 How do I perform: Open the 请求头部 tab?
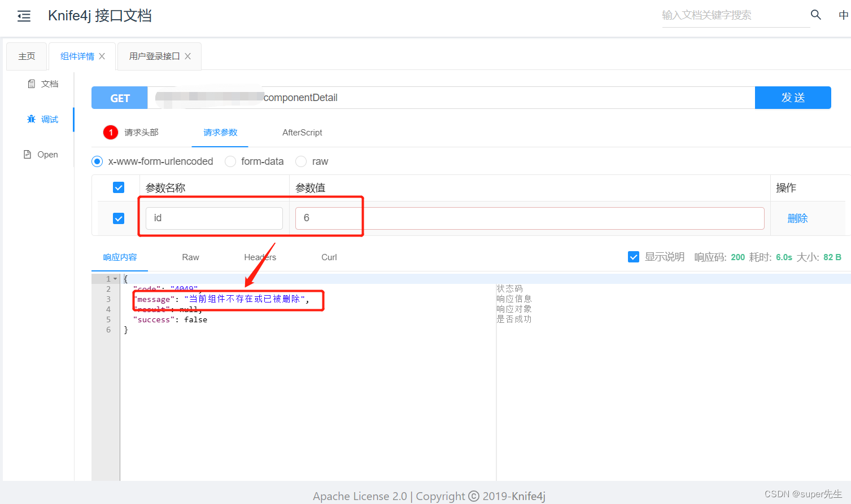141,133
